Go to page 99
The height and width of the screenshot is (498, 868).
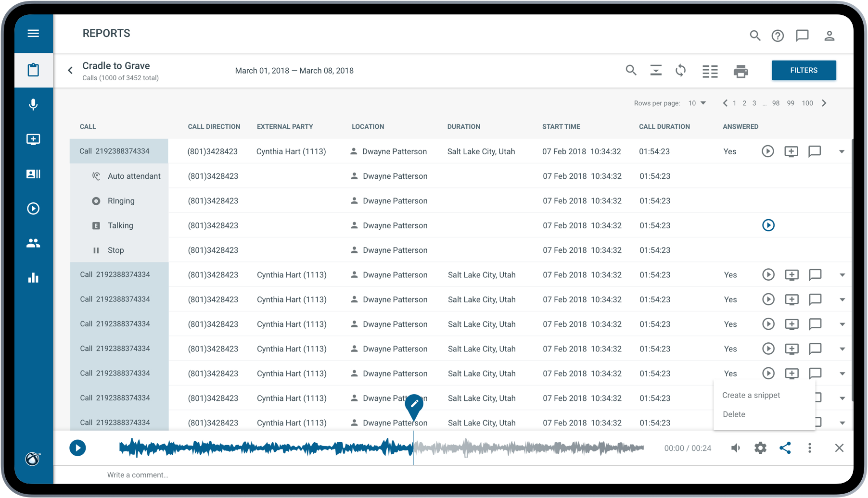coord(791,103)
